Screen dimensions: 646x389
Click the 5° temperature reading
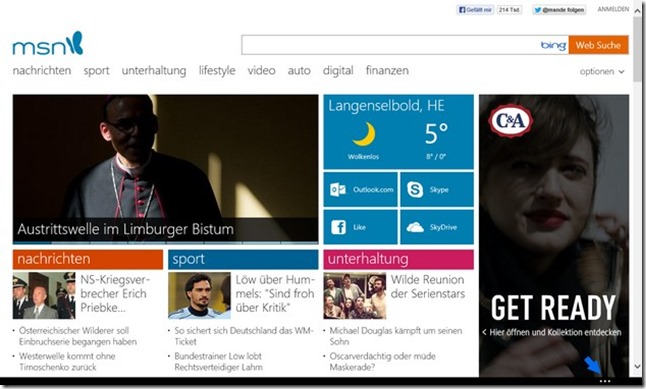(436, 134)
